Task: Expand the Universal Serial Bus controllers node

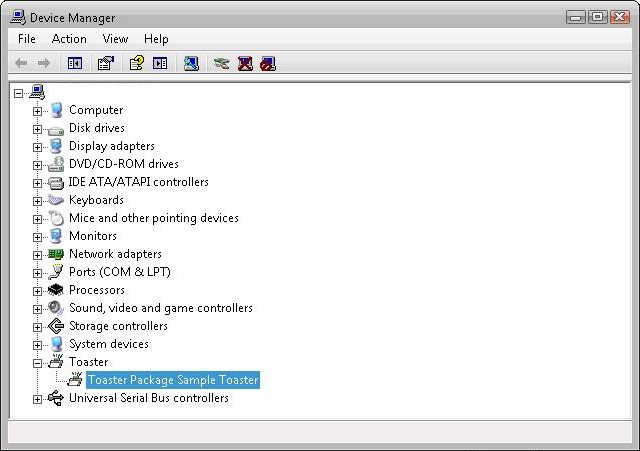Action: point(37,399)
